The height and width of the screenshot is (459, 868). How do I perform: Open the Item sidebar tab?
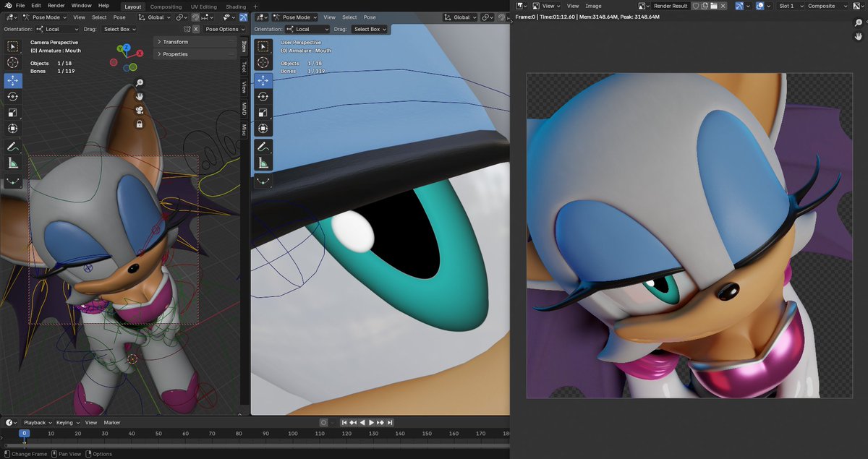244,46
